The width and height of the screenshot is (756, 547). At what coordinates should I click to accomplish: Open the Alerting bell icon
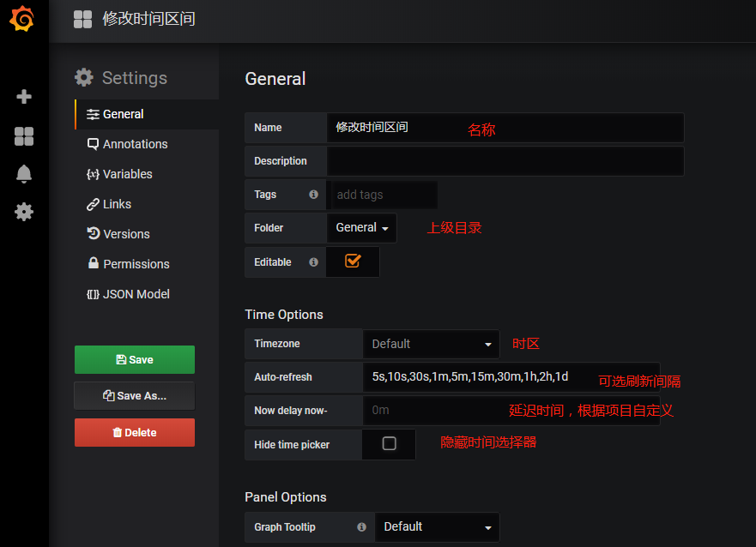pyautogui.click(x=24, y=174)
